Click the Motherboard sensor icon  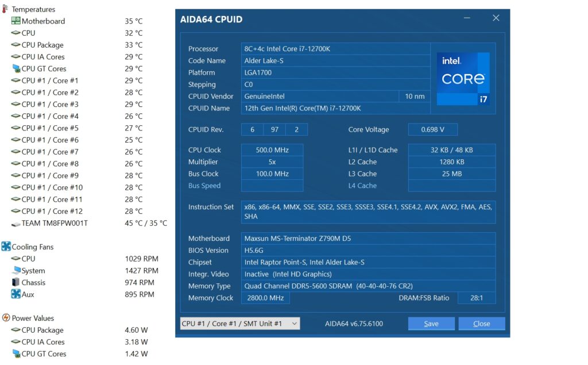click(16, 21)
